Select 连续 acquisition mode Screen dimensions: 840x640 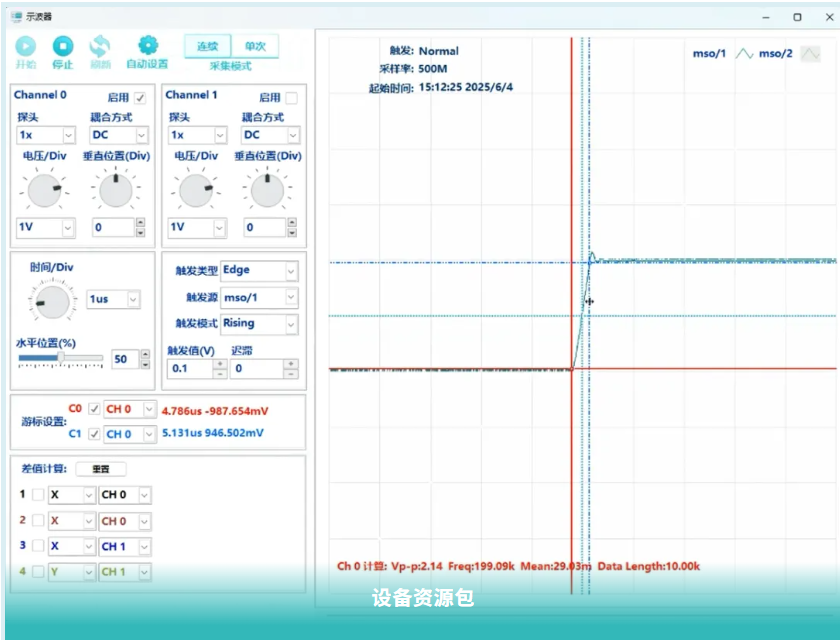point(208,46)
